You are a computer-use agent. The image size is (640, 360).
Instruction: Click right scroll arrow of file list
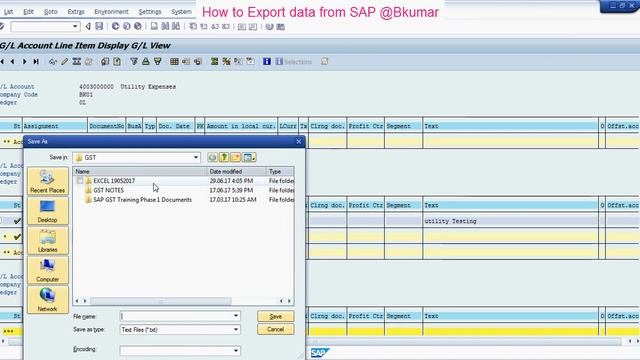[x=289, y=301]
